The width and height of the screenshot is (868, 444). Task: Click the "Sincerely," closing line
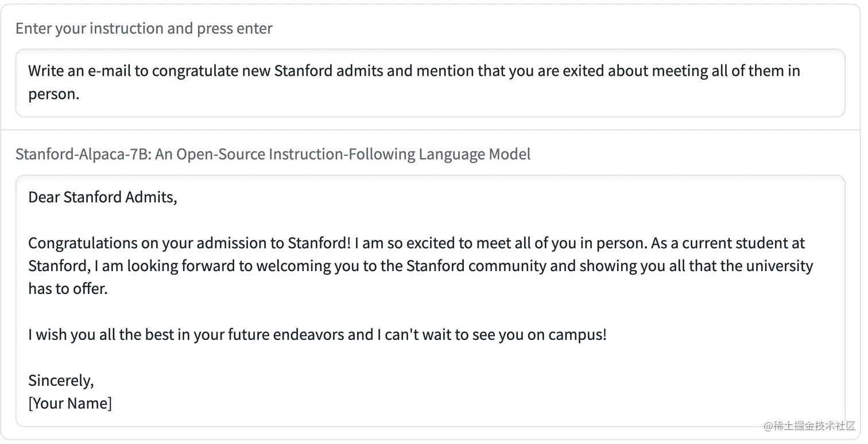pos(61,381)
